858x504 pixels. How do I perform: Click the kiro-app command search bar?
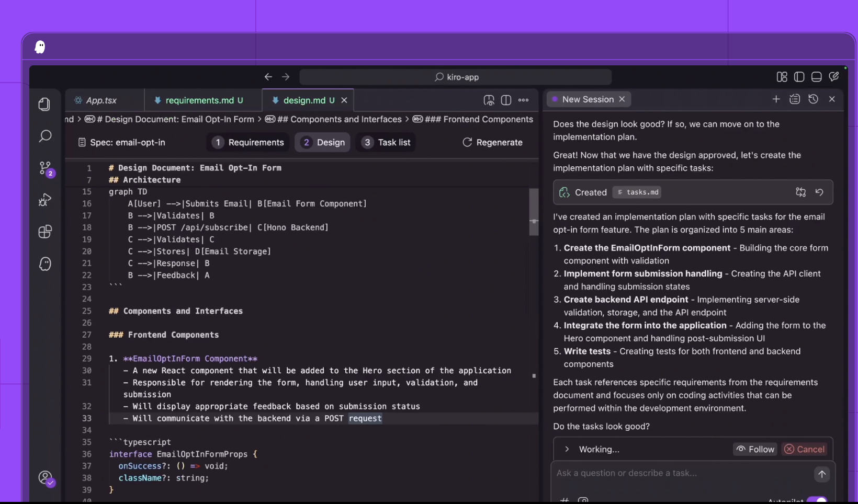[x=456, y=77]
